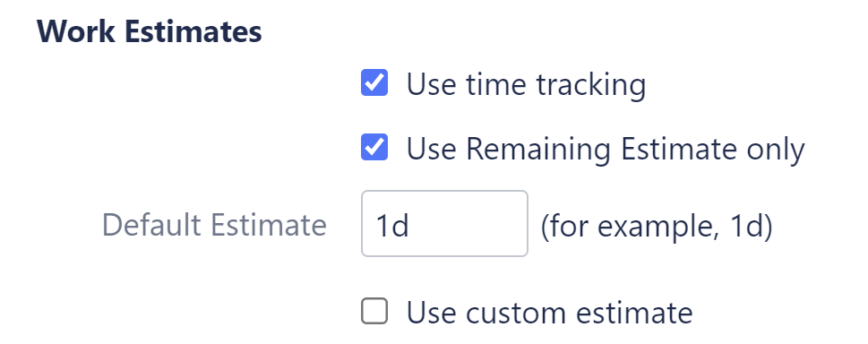Focus the Default Estimate value box
This screenshot has height=344, width=868.
click(444, 224)
